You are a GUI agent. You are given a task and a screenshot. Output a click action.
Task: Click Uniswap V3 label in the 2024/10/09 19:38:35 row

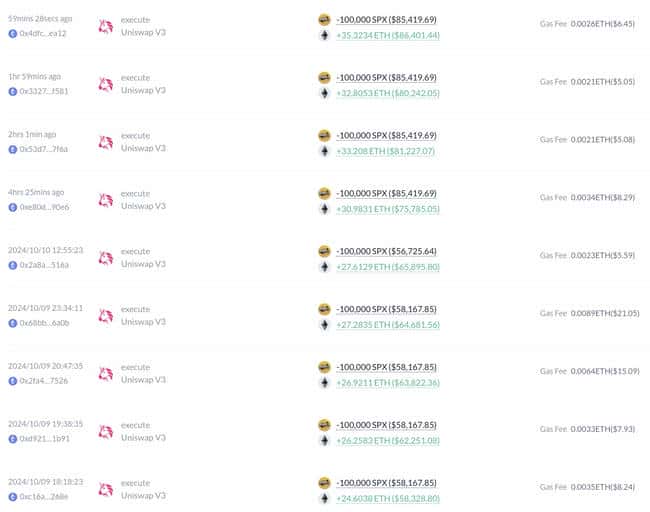(x=143, y=438)
